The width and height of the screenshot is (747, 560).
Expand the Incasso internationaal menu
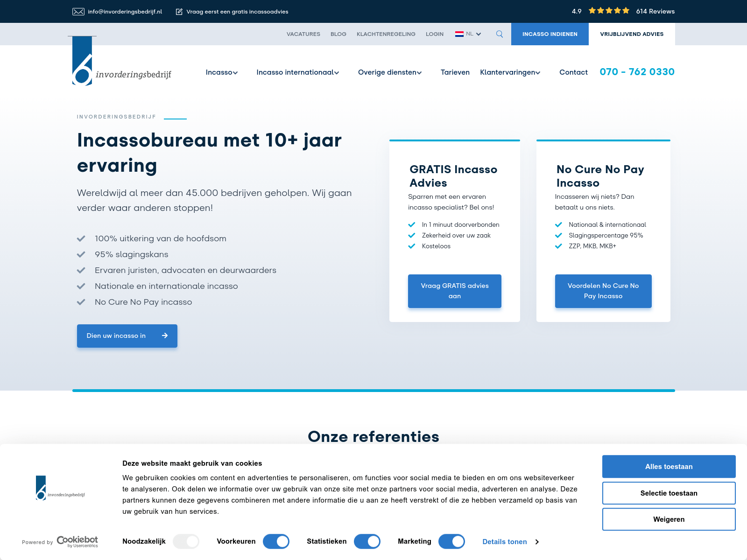298,72
